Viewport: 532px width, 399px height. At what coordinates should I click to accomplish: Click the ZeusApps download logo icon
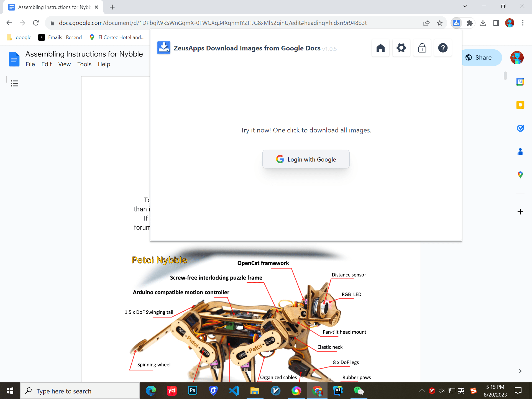pos(164,48)
